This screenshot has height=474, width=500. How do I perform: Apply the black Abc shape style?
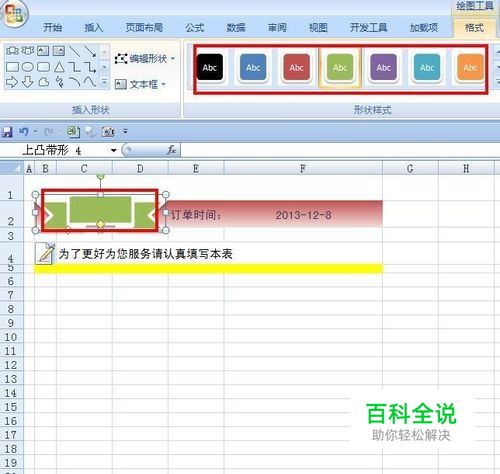210,68
